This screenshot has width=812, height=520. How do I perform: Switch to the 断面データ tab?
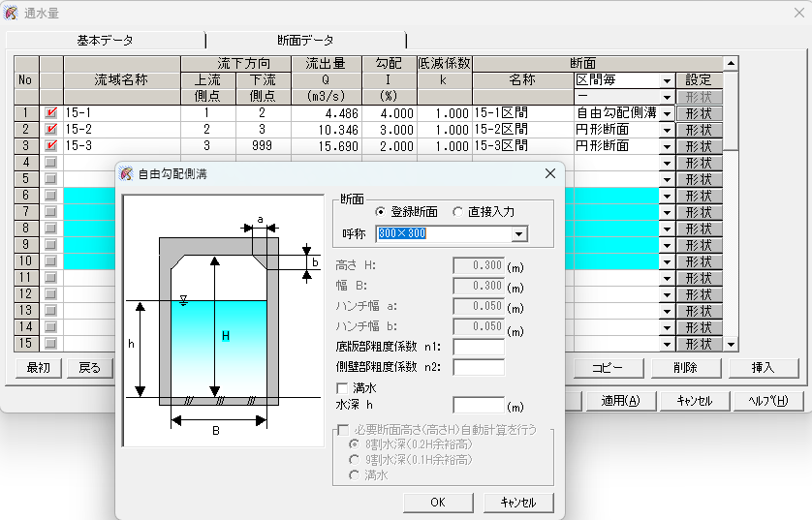305,40
